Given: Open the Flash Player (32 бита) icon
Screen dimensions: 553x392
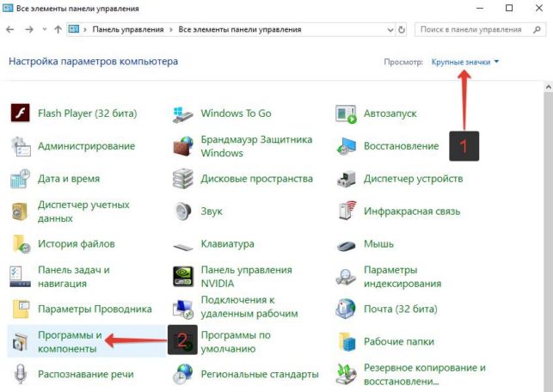Looking at the screenshot, I should [x=20, y=113].
